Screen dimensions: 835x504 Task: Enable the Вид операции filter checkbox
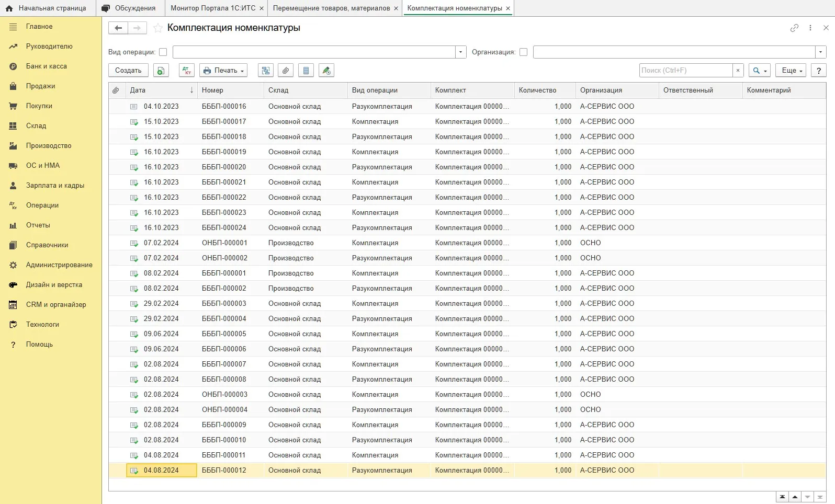tap(163, 52)
